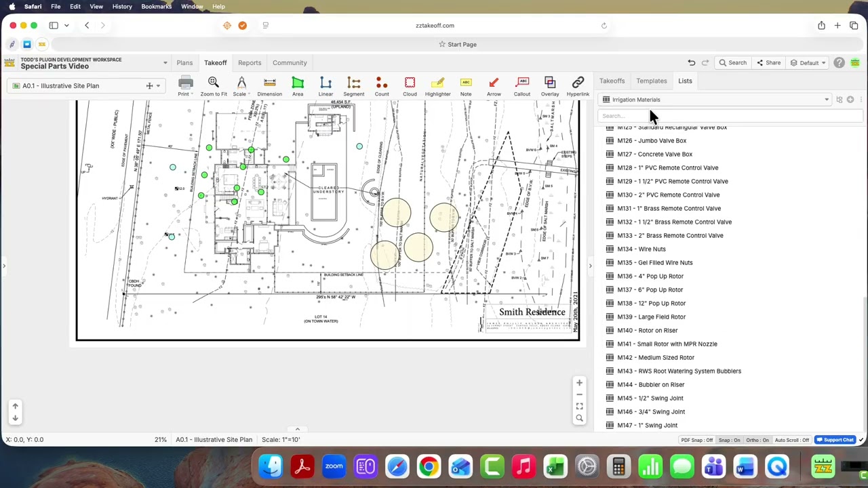The image size is (868, 488).
Task: Choose the Linear measurement tool
Action: click(x=325, y=86)
